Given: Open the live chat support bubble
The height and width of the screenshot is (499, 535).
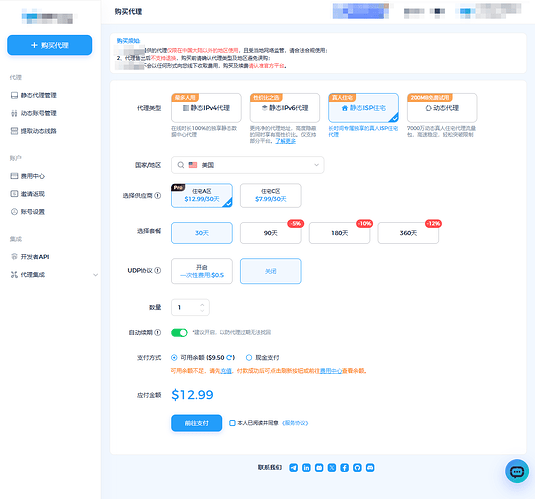Looking at the screenshot, I should 517,471.
